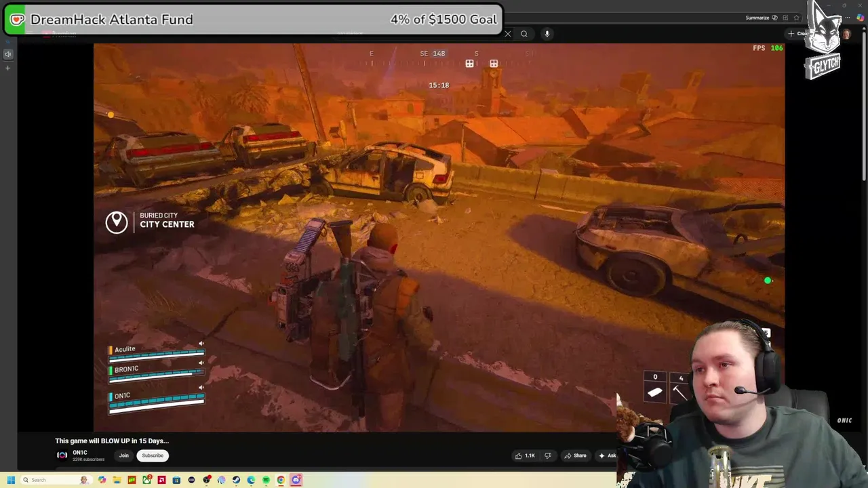Viewport: 868px width, 488px height.
Task: Click the Windows taskbar Search box
Action: click(x=56, y=480)
